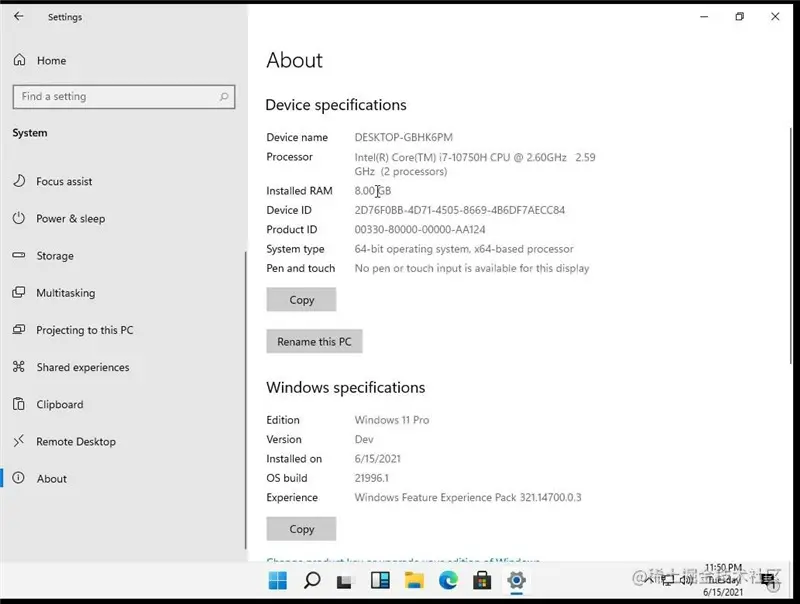Select the Projecting to this PC icon
Screen dimensions: 800x604
point(19,330)
